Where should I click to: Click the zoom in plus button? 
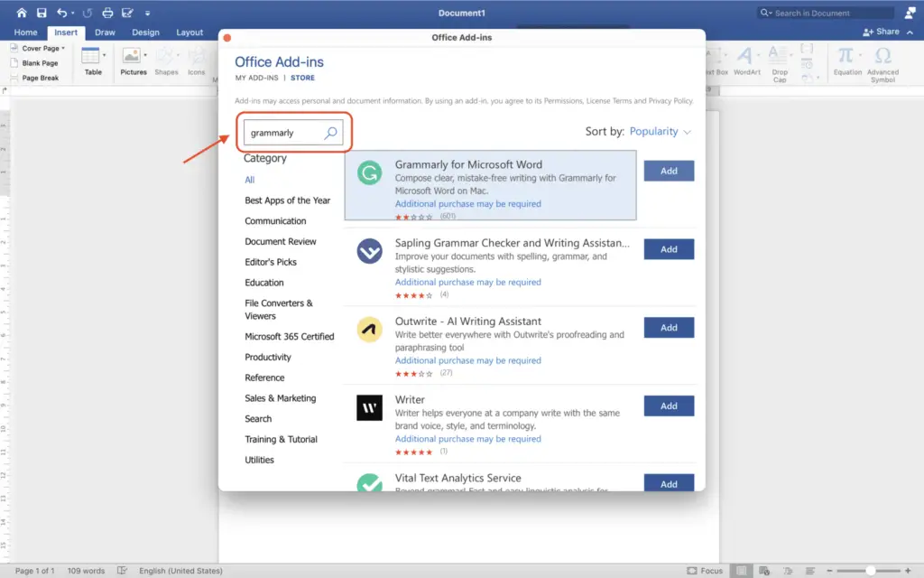tap(908, 571)
